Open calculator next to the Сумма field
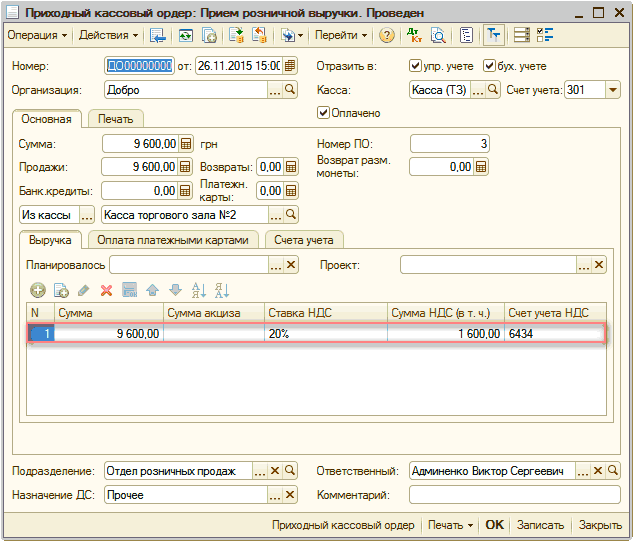The height and width of the screenshot is (541, 633). (185, 144)
